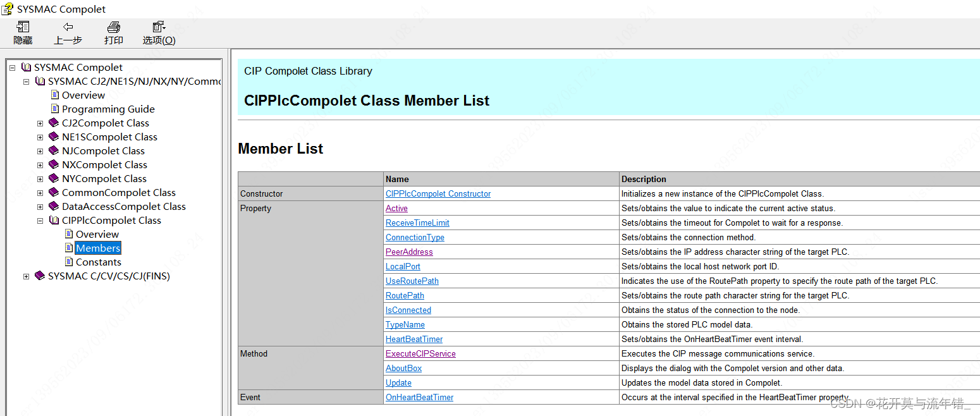Click the Programming Guide page icon
The width and height of the screenshot is (980, 416).
tap(55, 109)
